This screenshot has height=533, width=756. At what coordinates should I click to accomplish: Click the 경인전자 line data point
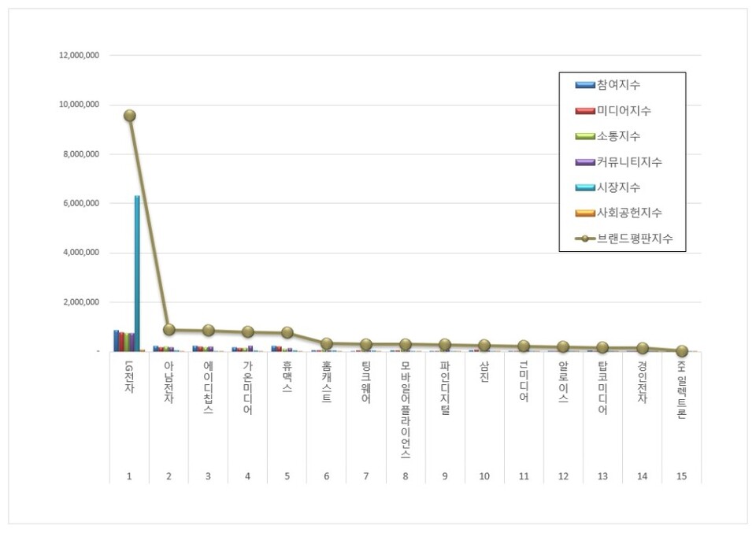pyautogui.click(x=643, y=348)
